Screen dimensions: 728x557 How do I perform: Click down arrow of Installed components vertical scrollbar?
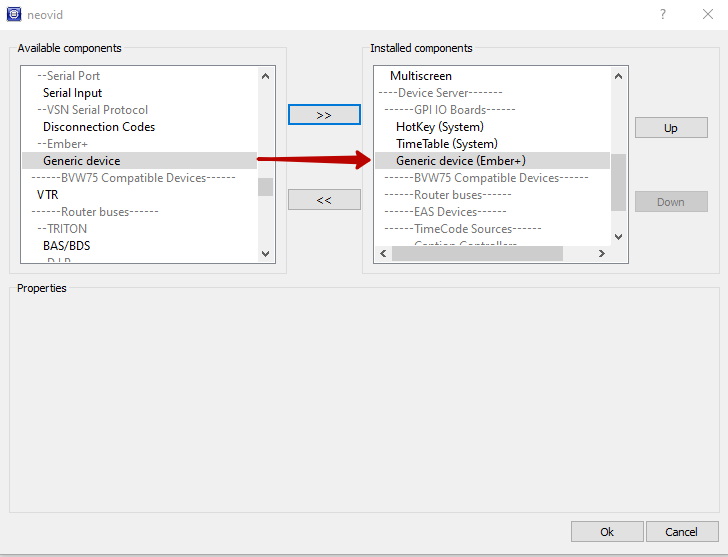[x=618, y=237]
